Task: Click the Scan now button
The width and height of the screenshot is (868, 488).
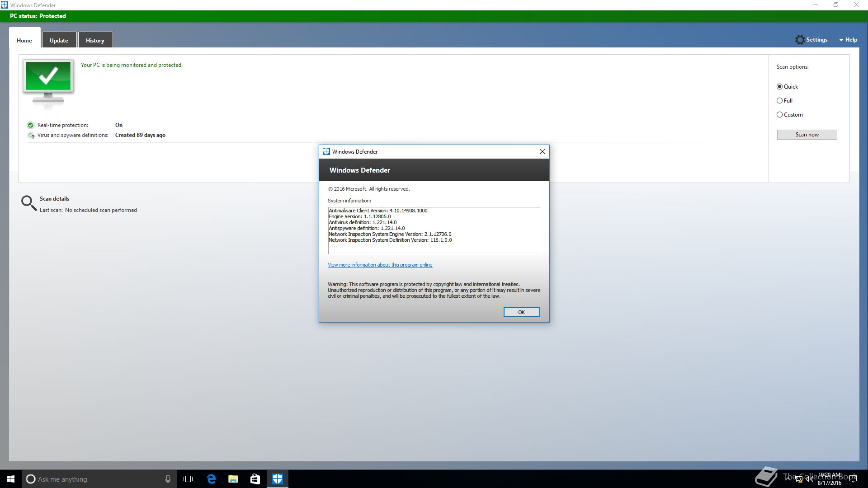Action: pyautogui.click(x=807, y=135)
